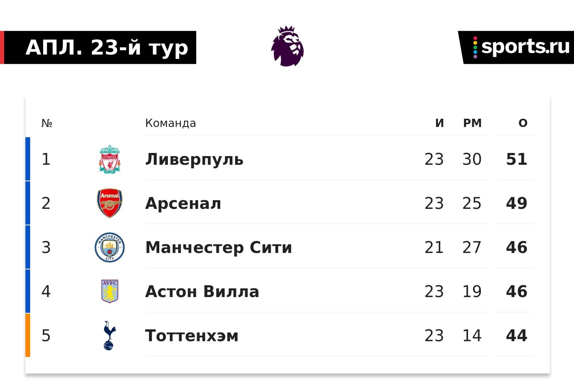The width and height of the screenshot is (574, 392).
Task: Click the РМ goal difference header
Action: pos(472,123)
